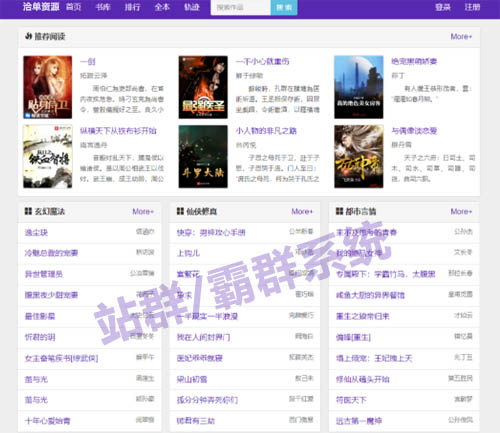Open More+ in the 仙侠修真 section
500x433 pixels.
pyautogui.click(x=302, y=211)
